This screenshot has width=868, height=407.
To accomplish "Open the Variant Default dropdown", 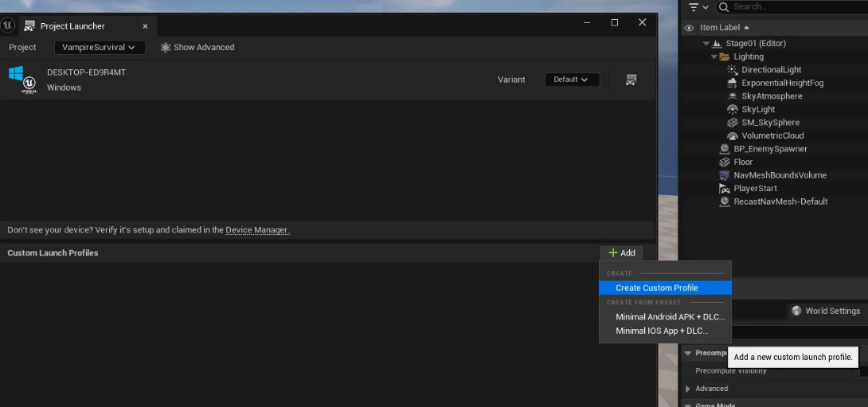I will pos(572,80).
